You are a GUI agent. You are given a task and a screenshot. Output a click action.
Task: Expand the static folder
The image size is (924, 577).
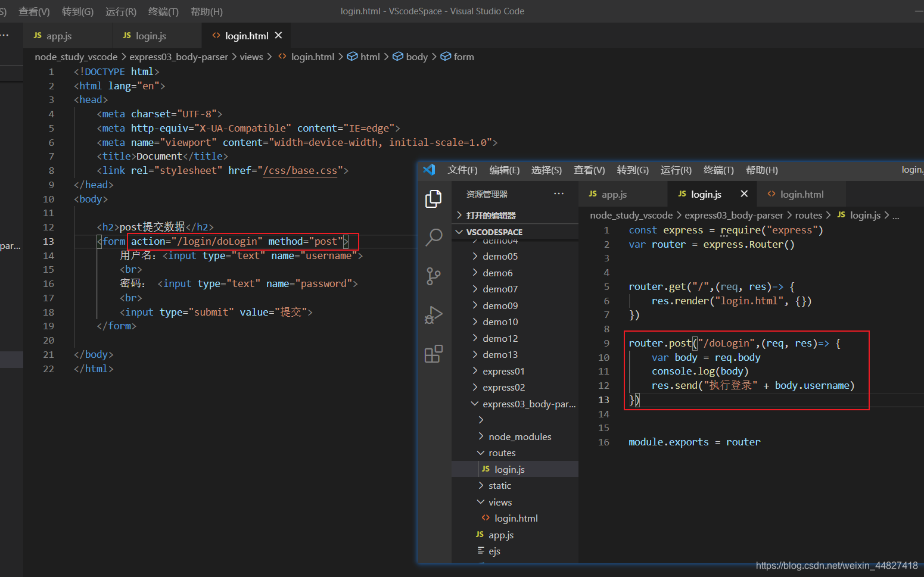click(x=481, y=485)
